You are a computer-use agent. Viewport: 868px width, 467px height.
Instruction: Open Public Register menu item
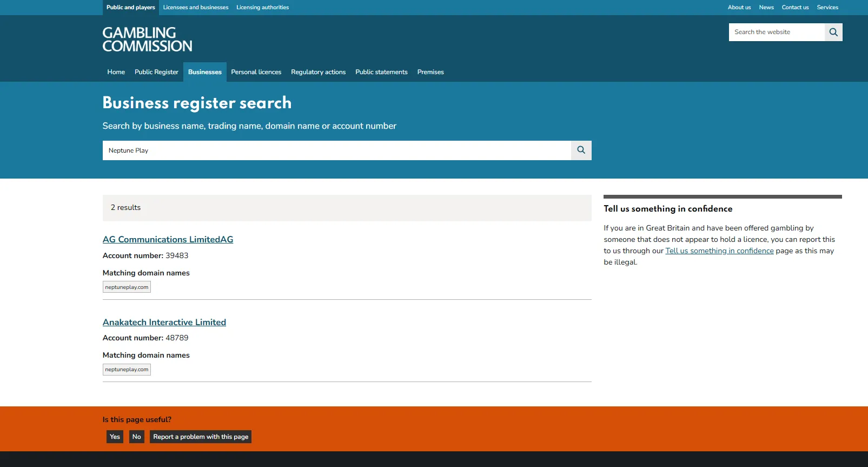click(156, 72)
